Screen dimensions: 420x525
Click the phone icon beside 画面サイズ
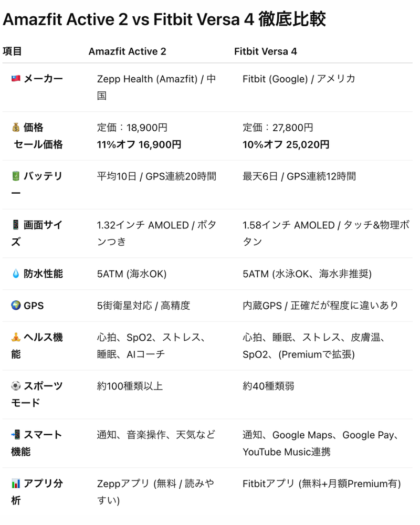tap(15, 225)
